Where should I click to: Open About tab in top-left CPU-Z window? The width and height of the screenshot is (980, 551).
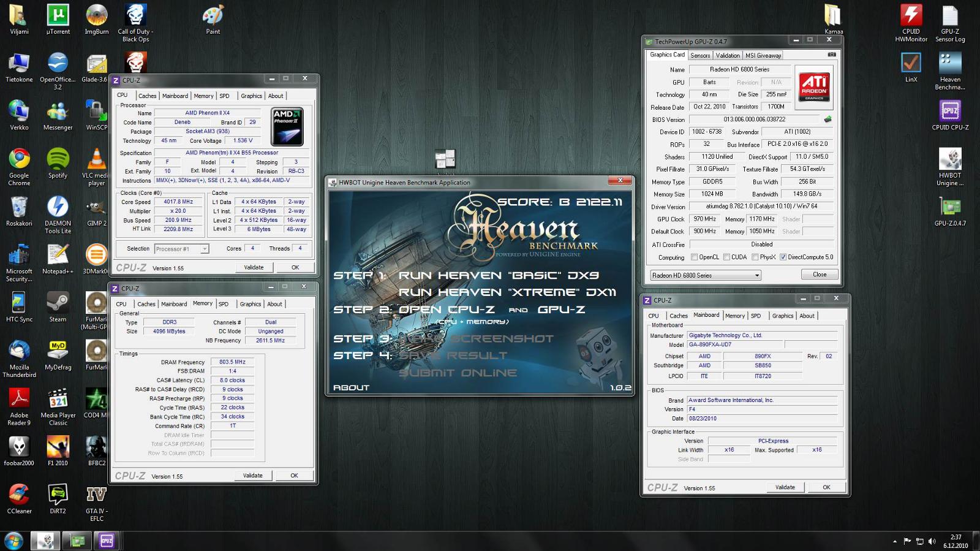[276, 96]
